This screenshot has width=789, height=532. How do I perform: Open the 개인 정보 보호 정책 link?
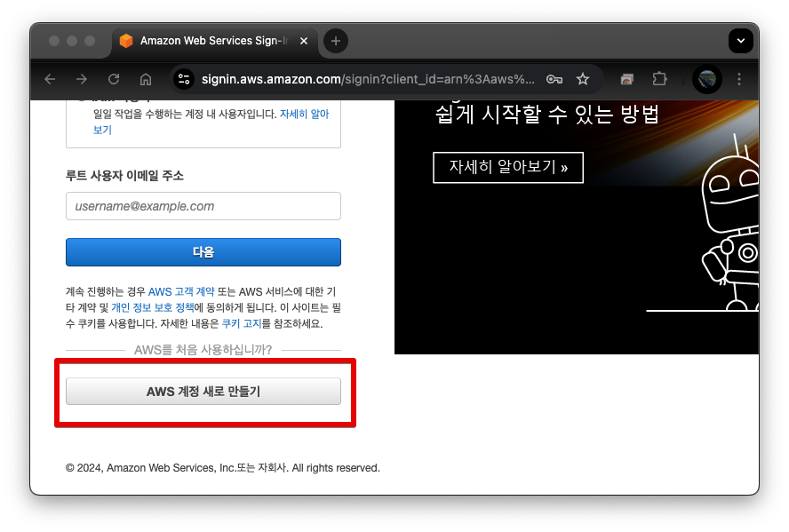[x=153, y=307]
